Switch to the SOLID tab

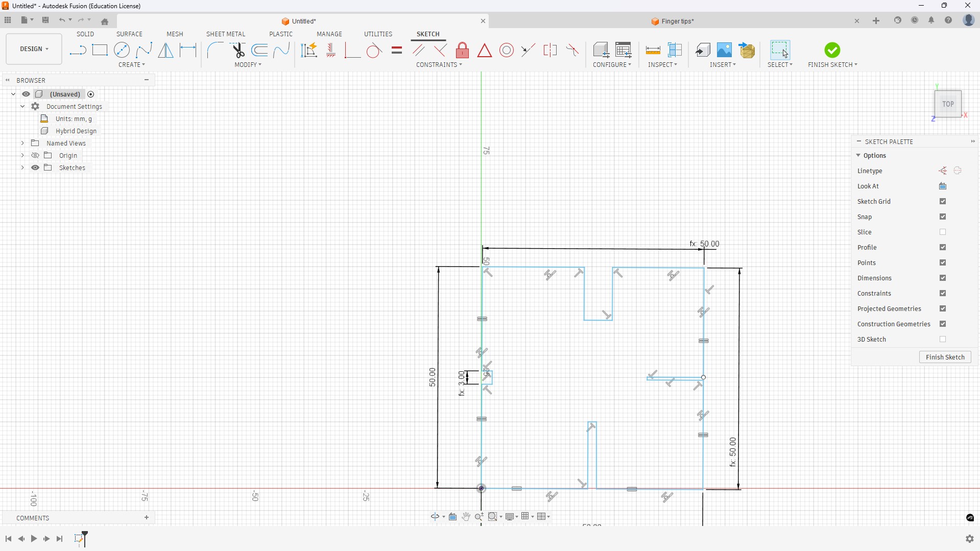click(85, 34)
